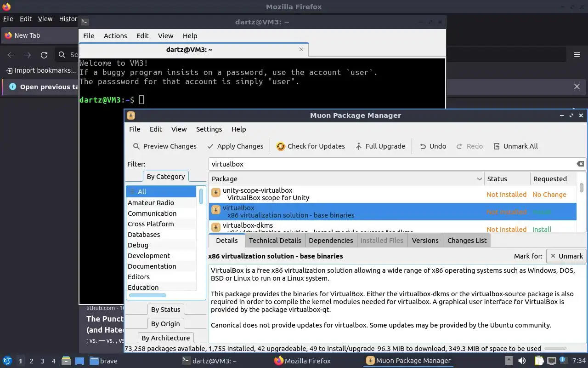
Task: Select the Documentation category
Action: point(161,266)
